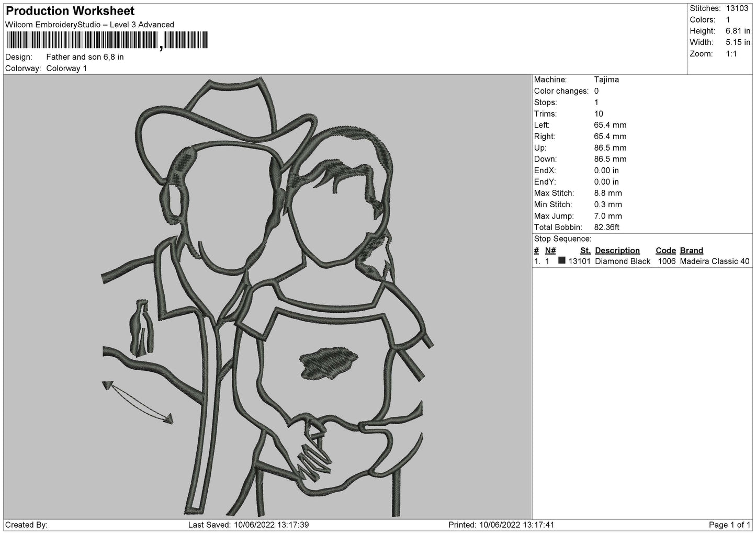Viewport: 756px width, 534px height.
Task: Click the 'EndY:' label
Action: tap(545, 182)
